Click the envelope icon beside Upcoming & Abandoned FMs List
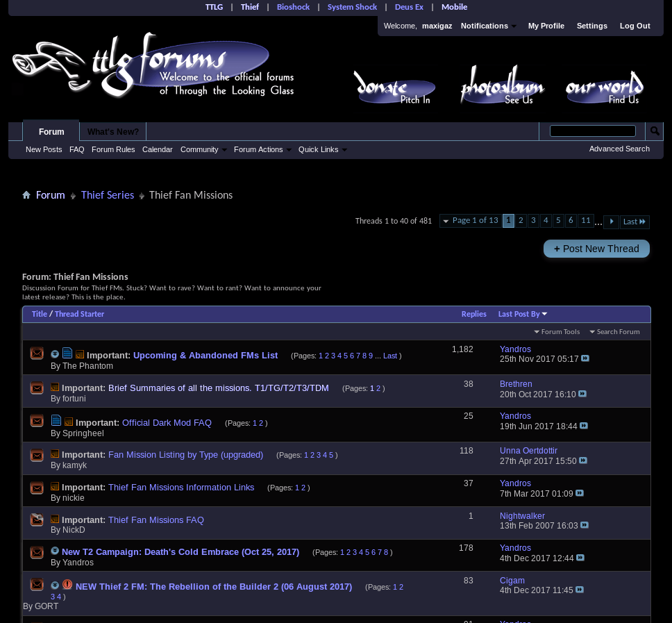This screenshot has height=623, width=672. tap(37, 354)
